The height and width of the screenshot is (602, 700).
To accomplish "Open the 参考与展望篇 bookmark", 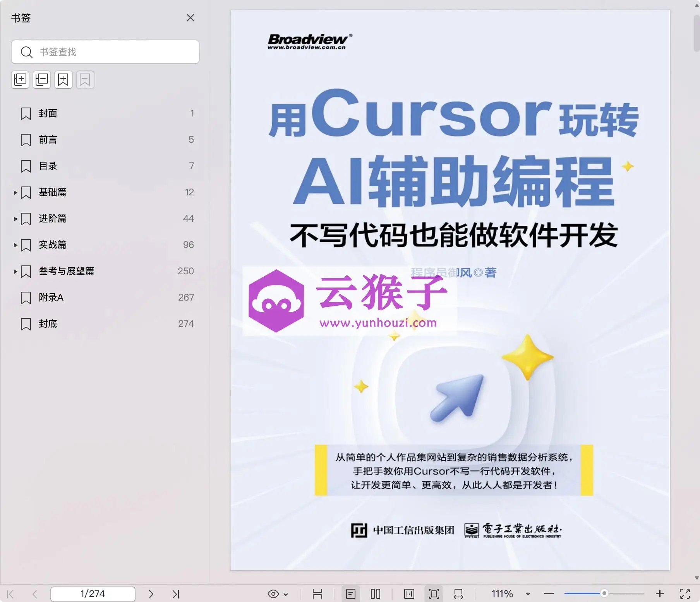I will tap(67, 271).
